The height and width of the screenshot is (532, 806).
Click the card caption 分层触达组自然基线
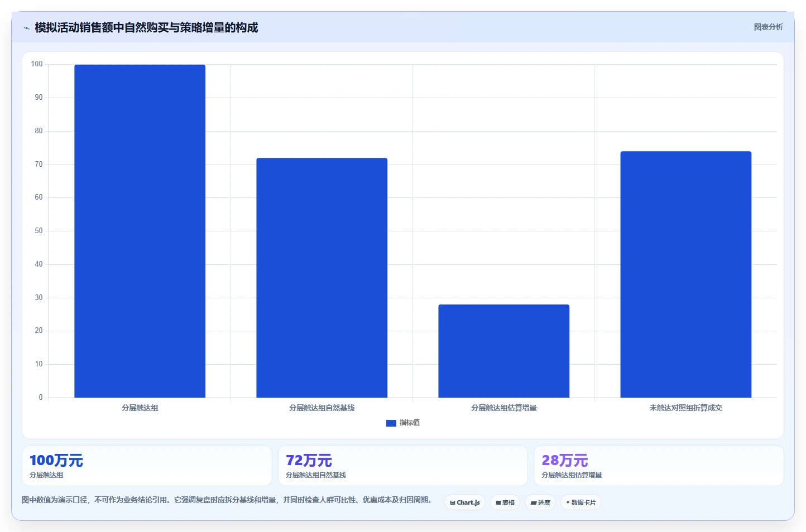click(316, 475)
